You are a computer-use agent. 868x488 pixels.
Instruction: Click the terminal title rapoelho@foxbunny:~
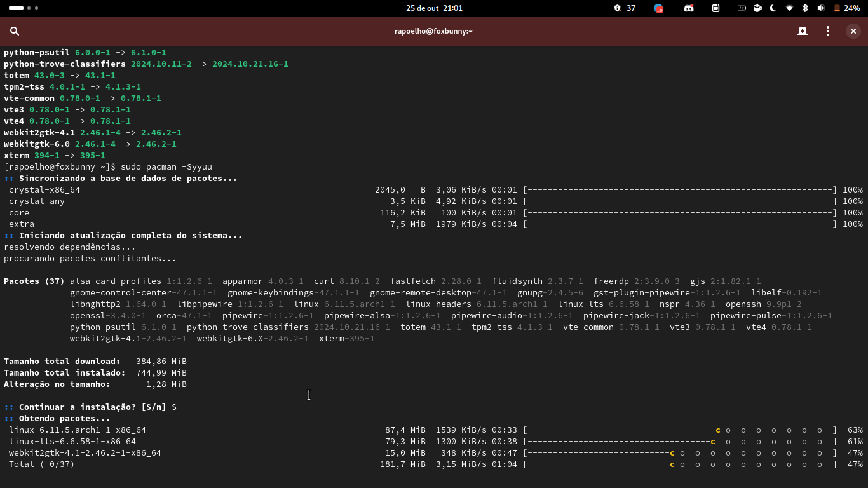tap(433, 31)
